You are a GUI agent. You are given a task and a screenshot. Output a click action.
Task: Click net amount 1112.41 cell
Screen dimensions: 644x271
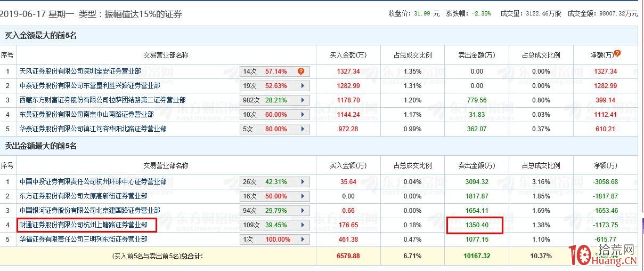coord(605,115)
